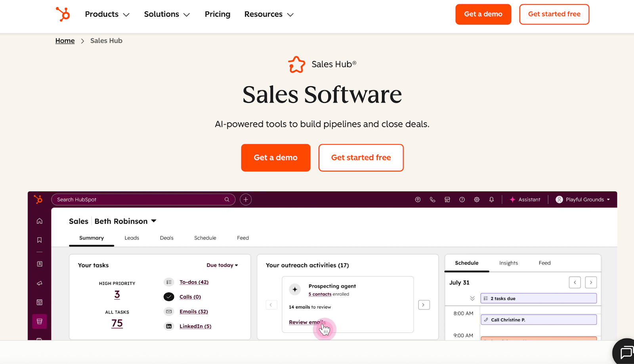634x364 pixels.
Task: Open the marketplace storefront icon
Action: point(447,200)
